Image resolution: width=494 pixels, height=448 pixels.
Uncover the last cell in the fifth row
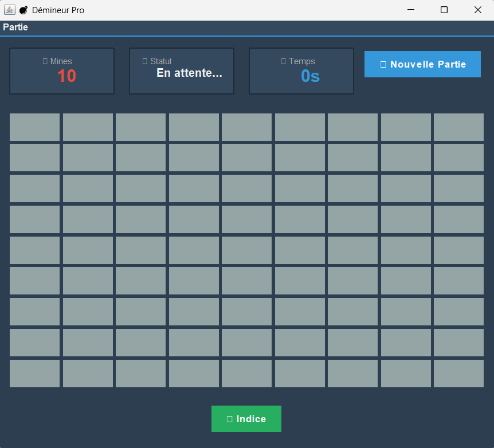pos(458,250)
